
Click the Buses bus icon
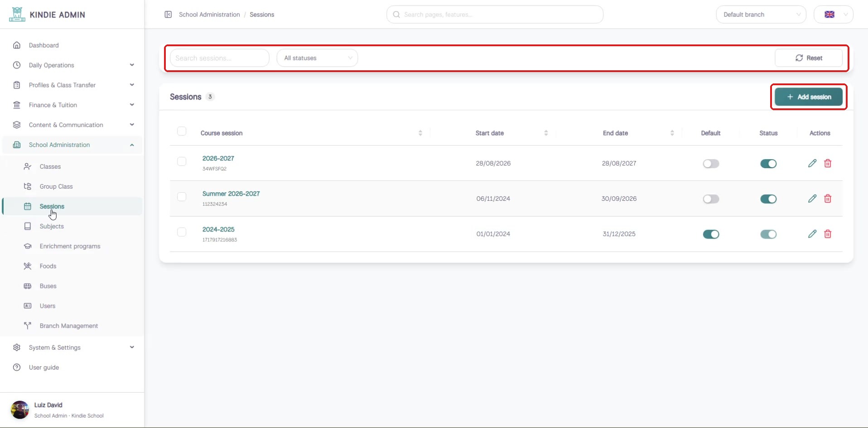[x=28, y=286]
